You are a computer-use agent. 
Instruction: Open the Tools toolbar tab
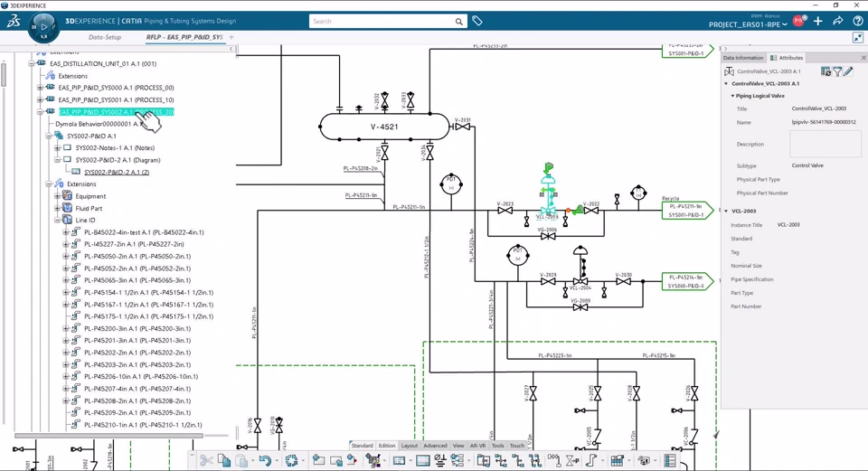[x=498, y=446]
